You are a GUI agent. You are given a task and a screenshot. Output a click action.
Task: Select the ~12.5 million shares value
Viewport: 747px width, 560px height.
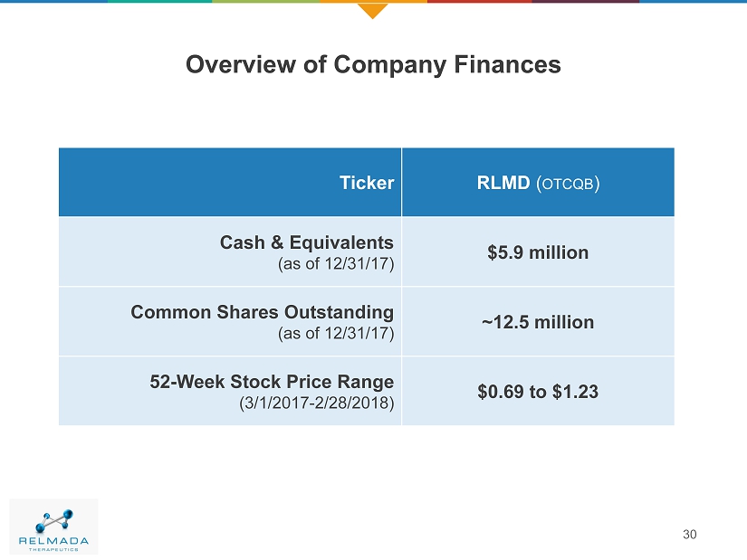[538, 322]
